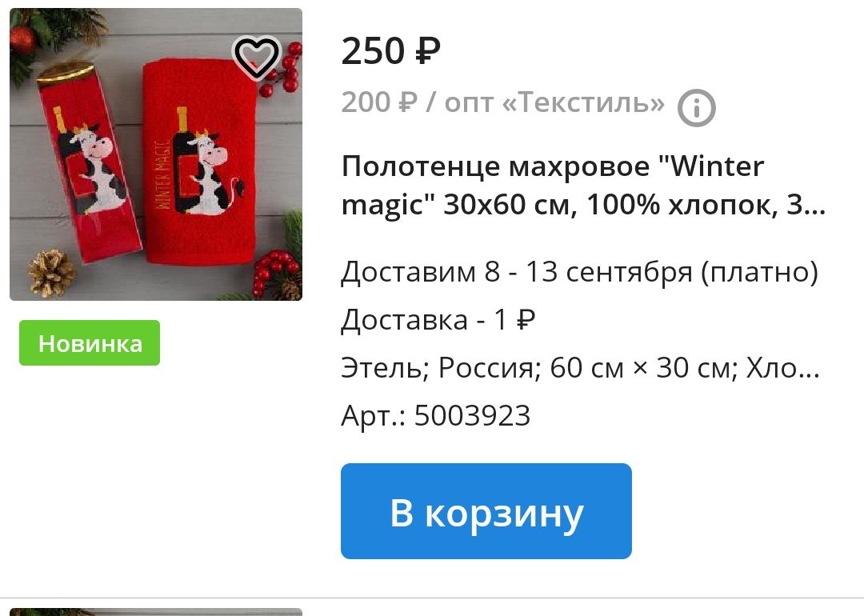Image resolution: width=864 pixels, height=616 pixels.
Task: Select the Доставим 8 - 13 сентября line
Action: 580,272
